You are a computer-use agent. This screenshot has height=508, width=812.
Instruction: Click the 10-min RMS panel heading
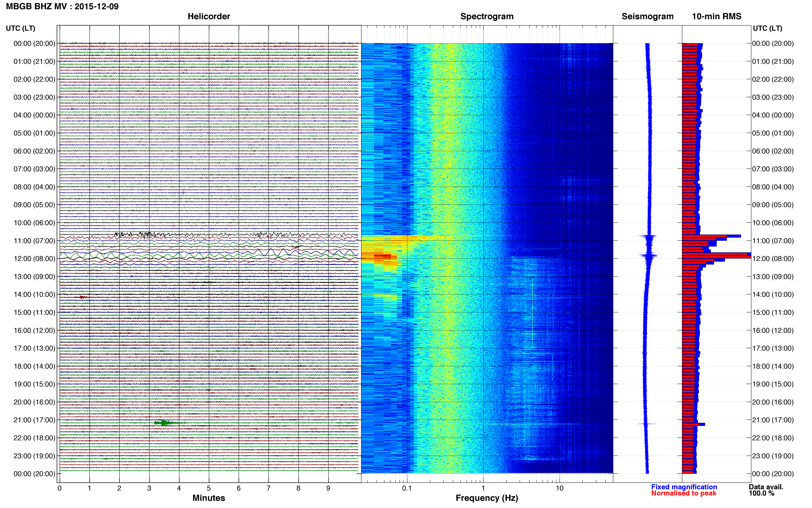point(717,16)
